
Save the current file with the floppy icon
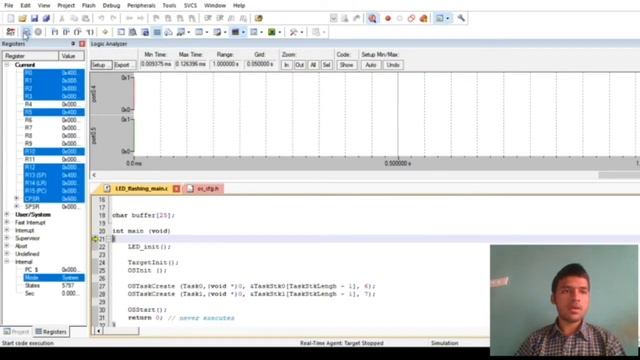pos(34,18)
